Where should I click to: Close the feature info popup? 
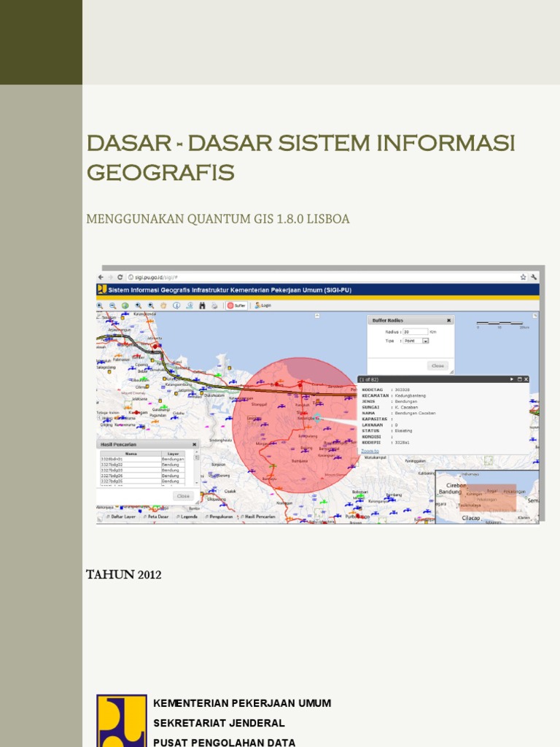coord(526,379)
